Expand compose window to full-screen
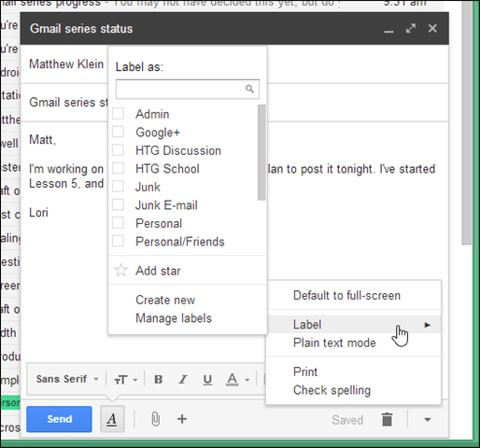 click(x=411, y=28)
